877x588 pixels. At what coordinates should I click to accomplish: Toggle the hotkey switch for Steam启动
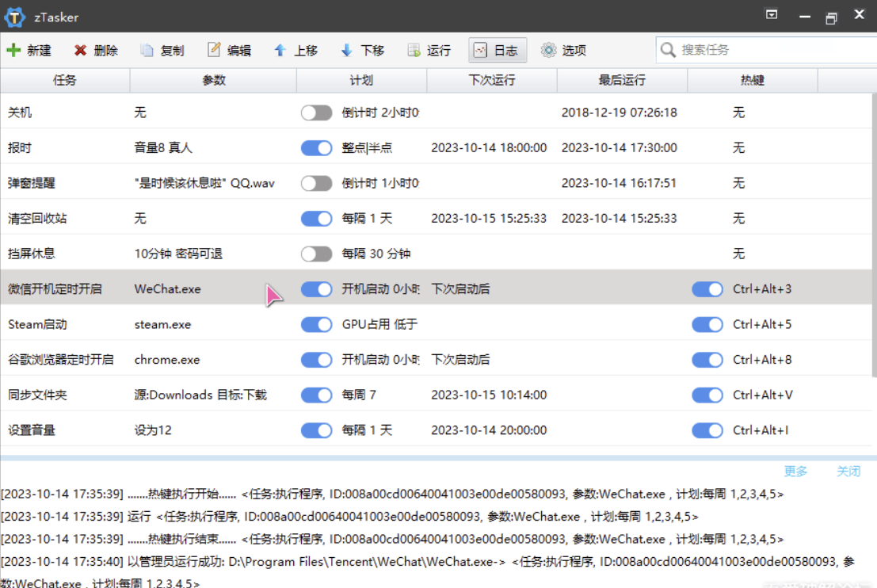tap(707, 324)
